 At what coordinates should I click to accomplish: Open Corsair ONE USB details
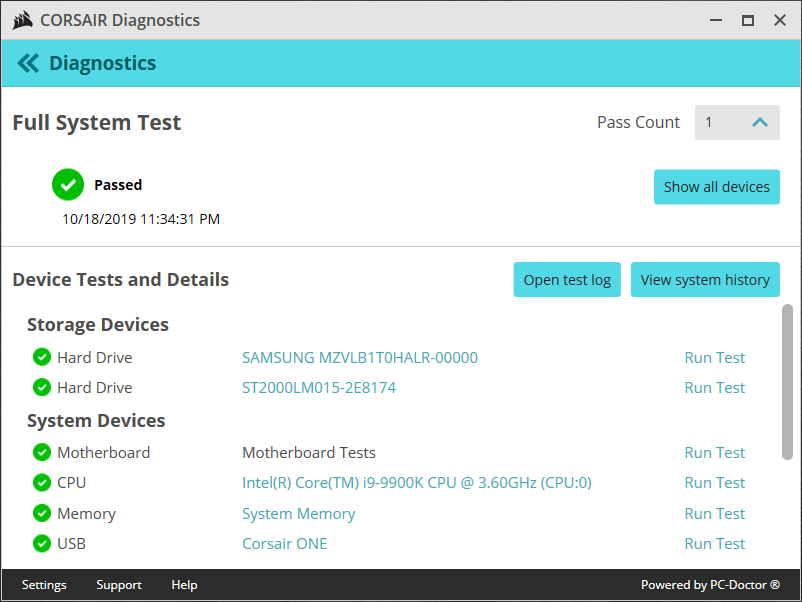[x=284, y=544]
